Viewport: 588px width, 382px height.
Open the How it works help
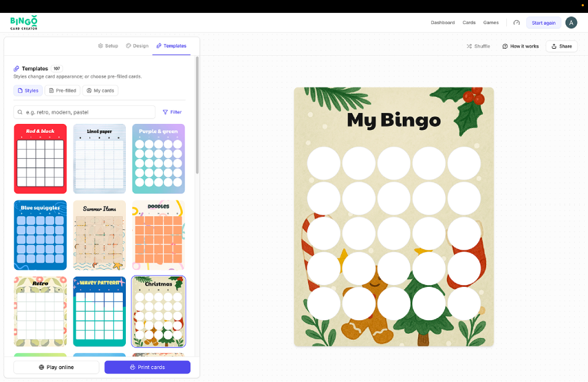[520, 46]
